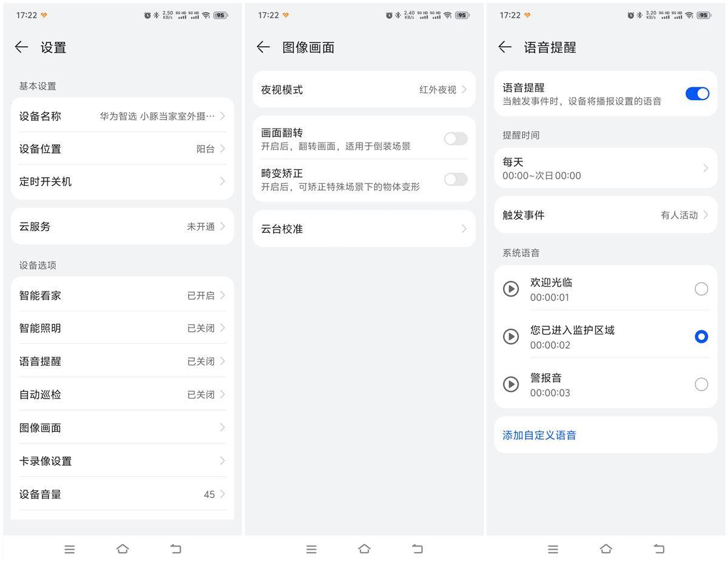
Task: Choose 警报音 radio option
Action: pyautogui.click(x=701, y=384)
